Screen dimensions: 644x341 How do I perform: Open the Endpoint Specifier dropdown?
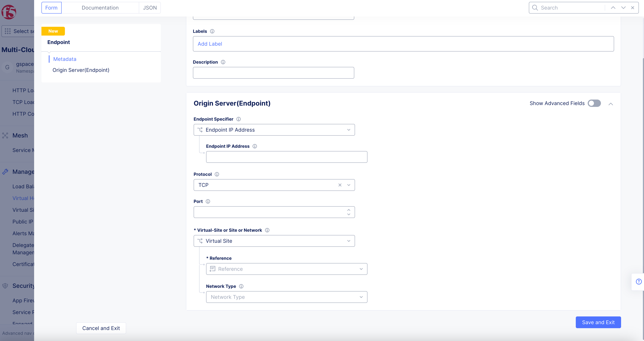(274, 130)
